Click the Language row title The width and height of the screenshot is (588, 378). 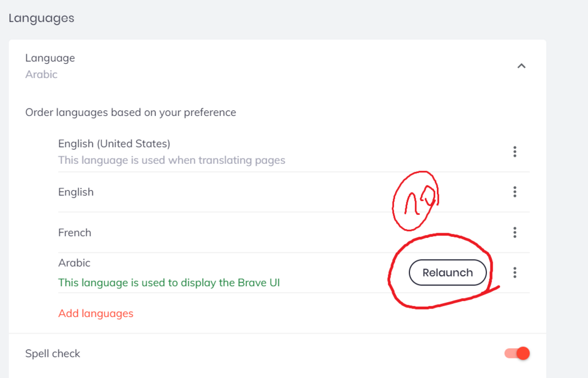tap(50, 58)
